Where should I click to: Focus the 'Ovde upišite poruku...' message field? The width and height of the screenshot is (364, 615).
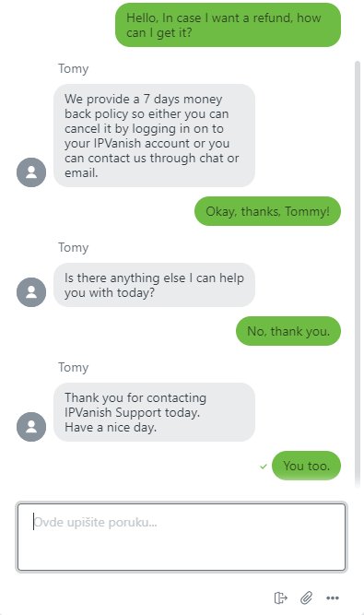point(182,537)
